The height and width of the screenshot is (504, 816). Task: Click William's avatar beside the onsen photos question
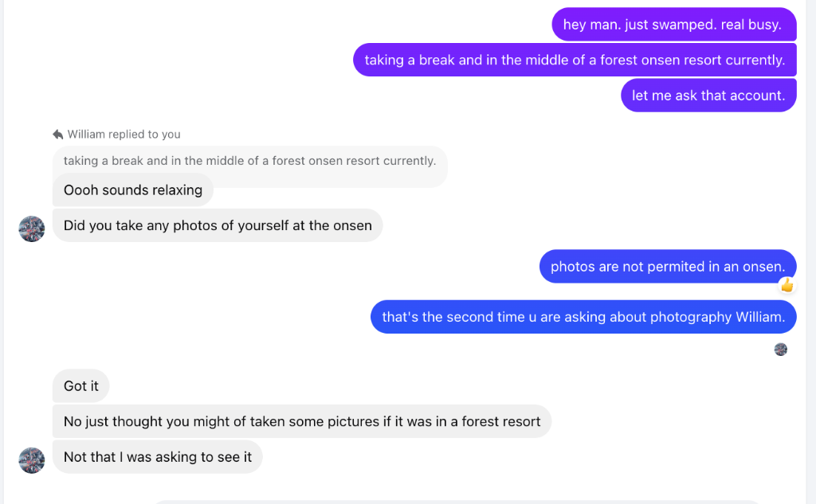pyautogui.click(x=32, y=229)
